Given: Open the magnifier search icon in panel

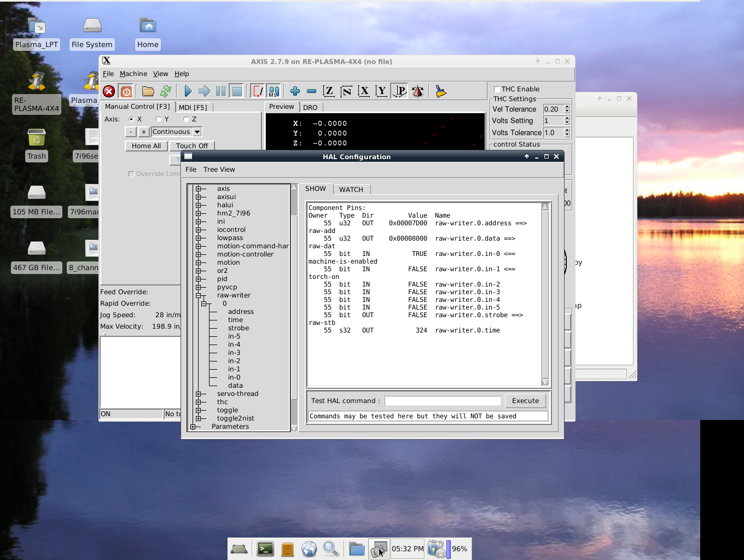Looking at the screenshot, I should (x=331, y=549).
